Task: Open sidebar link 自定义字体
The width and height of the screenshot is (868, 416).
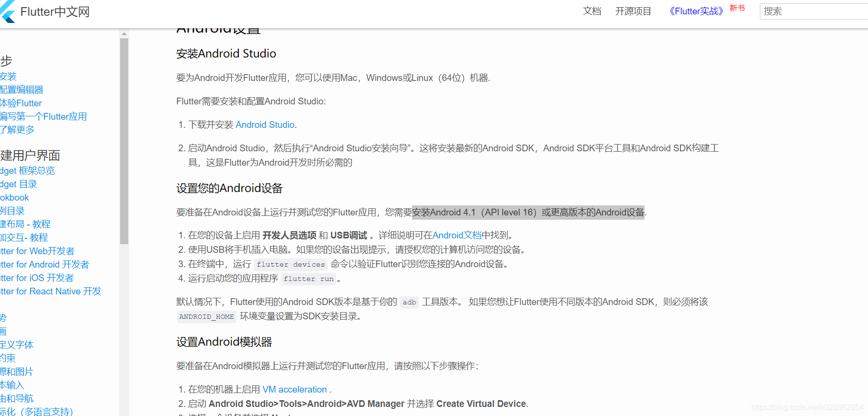Action: [17, 345]
